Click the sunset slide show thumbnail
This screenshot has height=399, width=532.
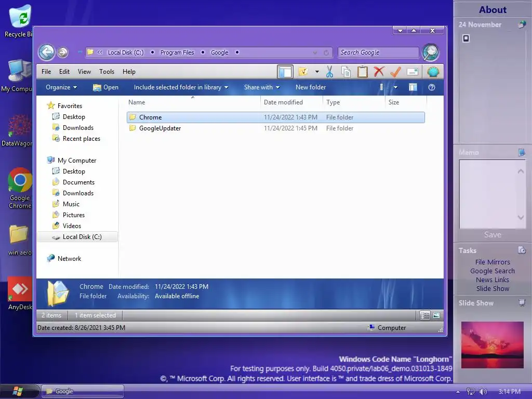click(x=493, y=345)
